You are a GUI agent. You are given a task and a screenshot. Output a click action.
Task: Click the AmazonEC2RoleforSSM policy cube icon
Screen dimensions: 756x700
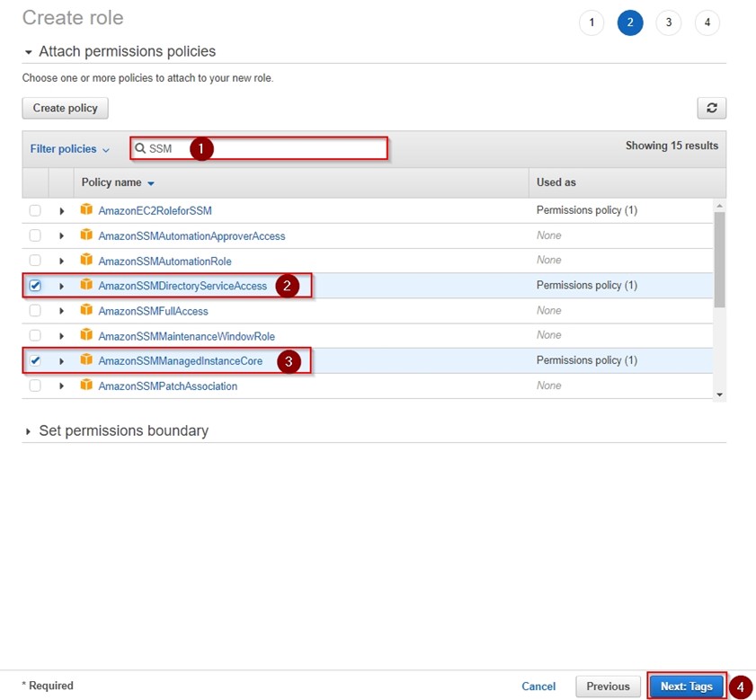click(x=86, y=210)
